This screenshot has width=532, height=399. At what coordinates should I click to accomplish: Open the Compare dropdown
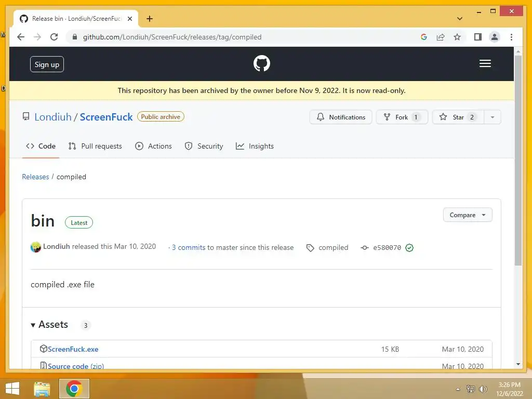tap(468, 215)
